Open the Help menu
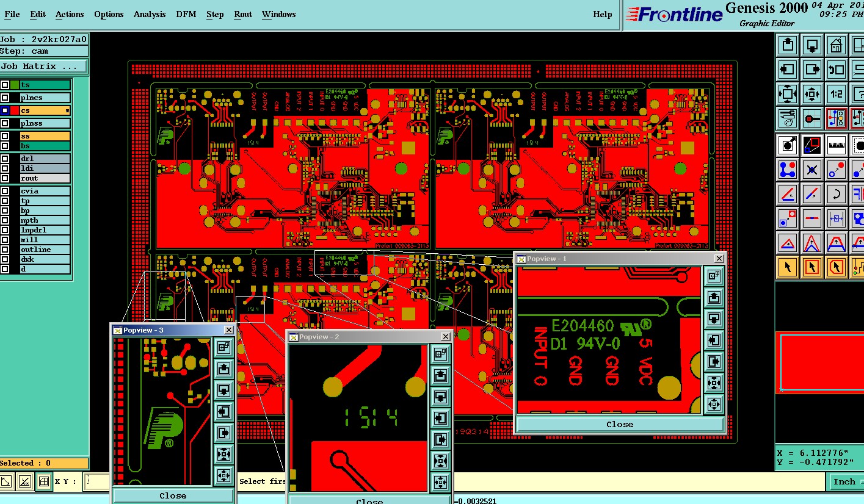 point(603,14)
